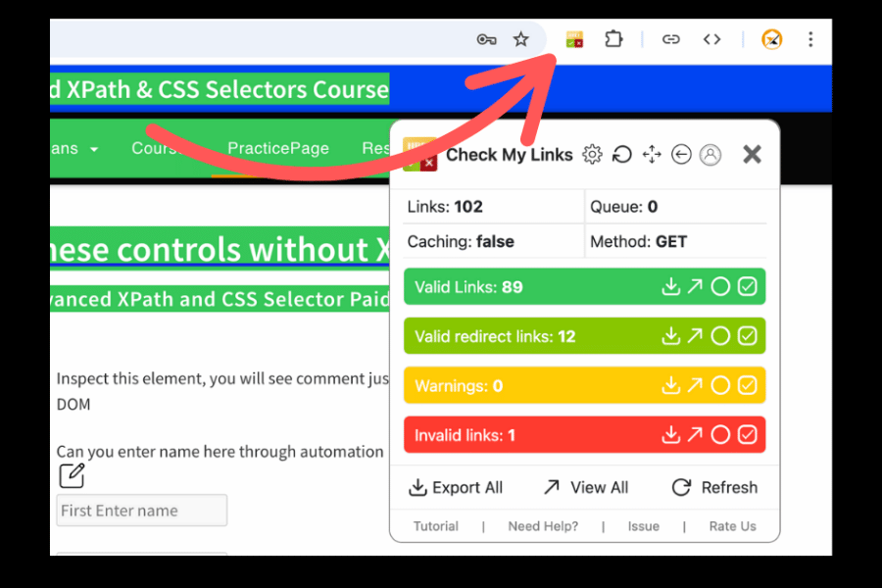Image resolution: width=882 pixels, height=588 pixels.
Task: Click the back arrow circle icon in popup
Action: (x=681, y=155)
